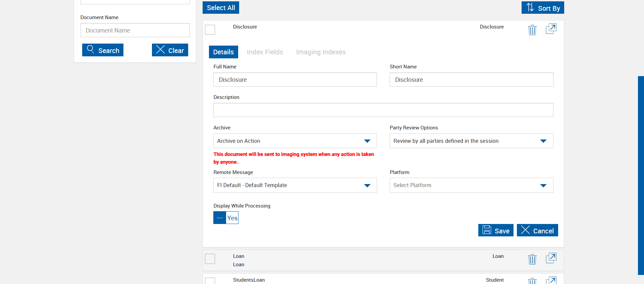This screenshot has height=284, width=644.
Task: Open Disclosure document in new window icon
Action: coord(551,29)
